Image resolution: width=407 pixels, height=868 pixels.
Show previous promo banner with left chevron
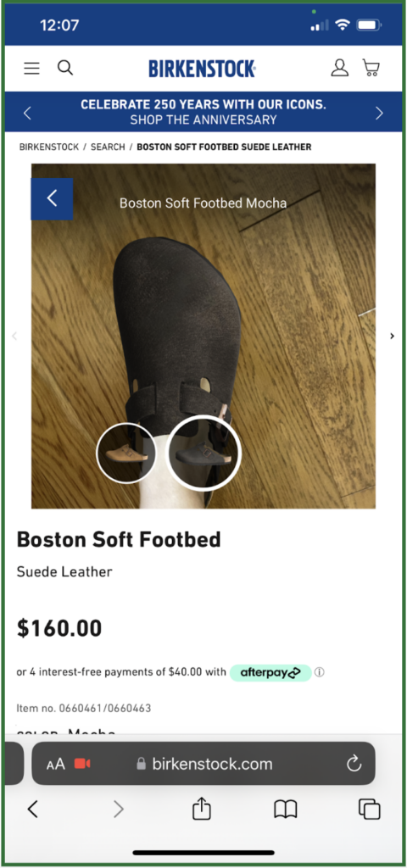[27, 113]
